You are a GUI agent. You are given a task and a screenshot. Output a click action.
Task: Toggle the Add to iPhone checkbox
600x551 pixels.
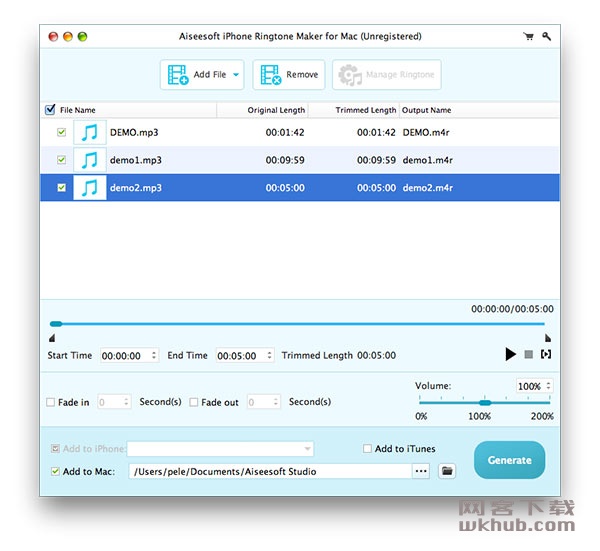click(55, 448)
